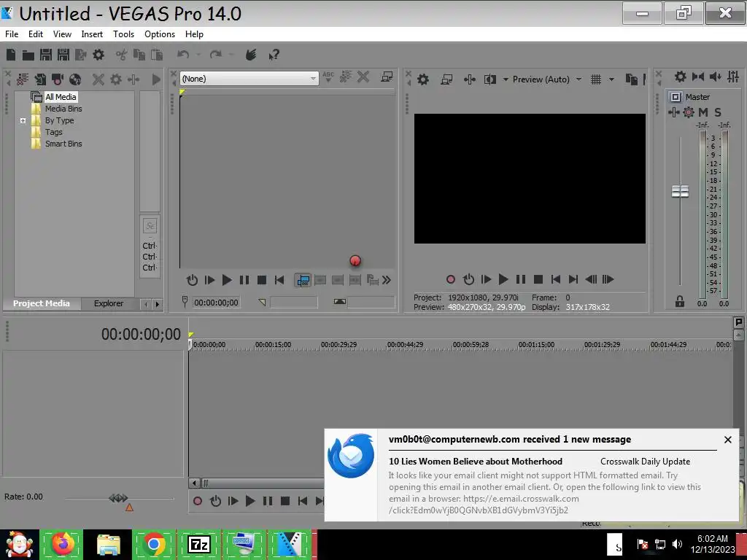Click the Trimmer timecode field 00:00:00;00
747x560 pixels.
216,303
